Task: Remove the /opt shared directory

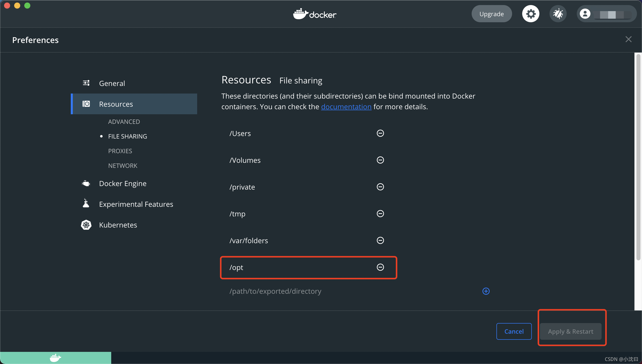Action: coord(380,267)
